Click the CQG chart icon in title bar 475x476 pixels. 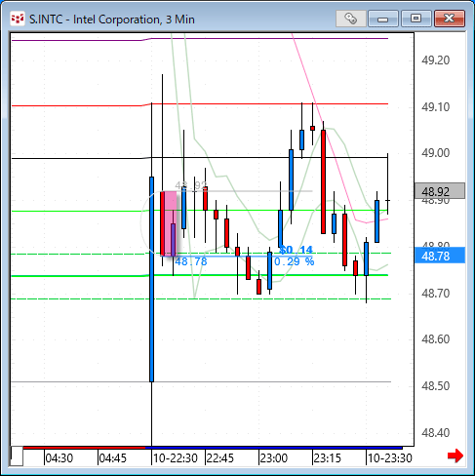17,19
